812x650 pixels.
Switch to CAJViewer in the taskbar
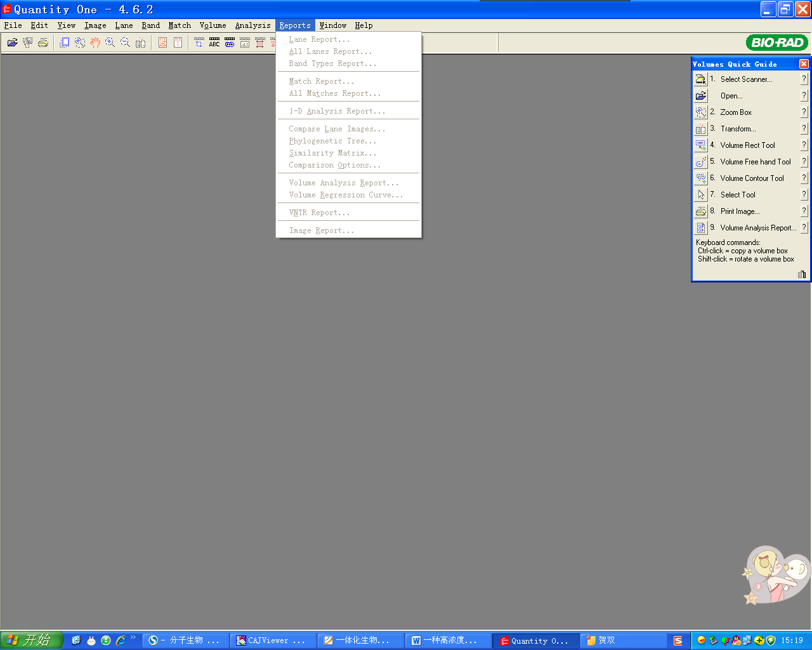pos(273,640)
